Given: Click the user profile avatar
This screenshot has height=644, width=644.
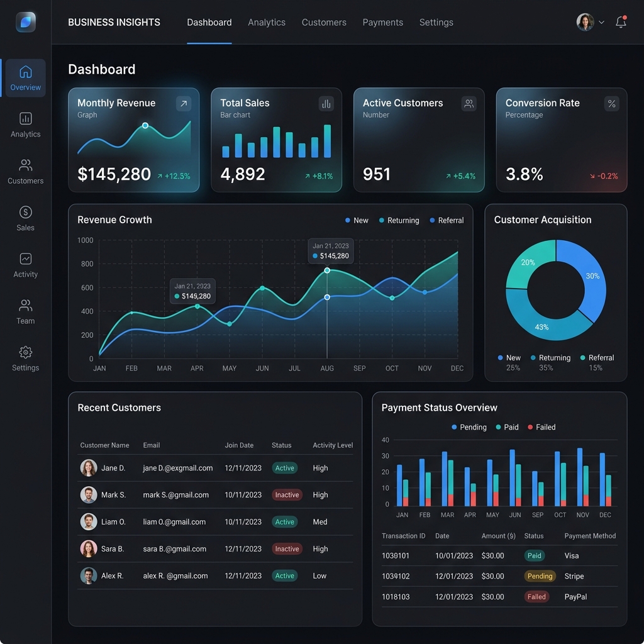Looking at the screenshot, I should [586, 22].
